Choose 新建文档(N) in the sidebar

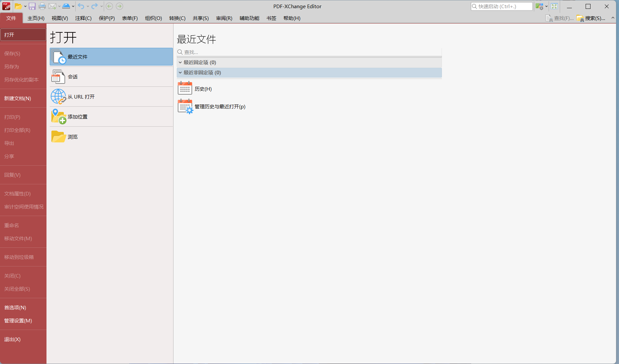coord(23,98)
